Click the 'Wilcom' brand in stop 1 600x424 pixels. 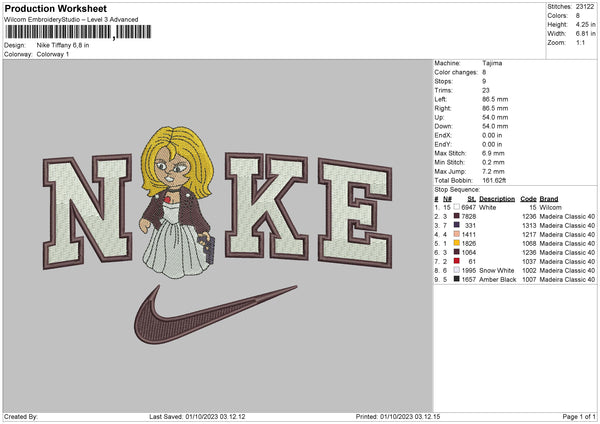[x=550, y=207]
